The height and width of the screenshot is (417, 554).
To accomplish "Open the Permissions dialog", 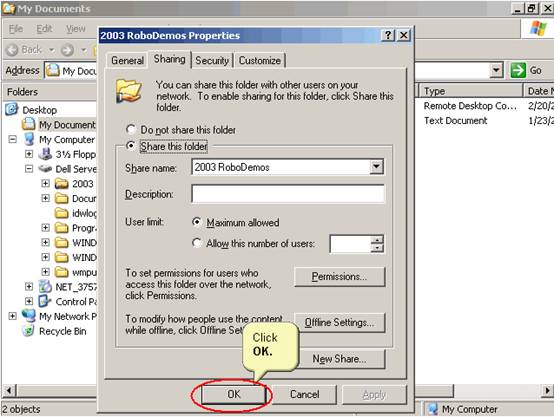I will tap(340, 276).
